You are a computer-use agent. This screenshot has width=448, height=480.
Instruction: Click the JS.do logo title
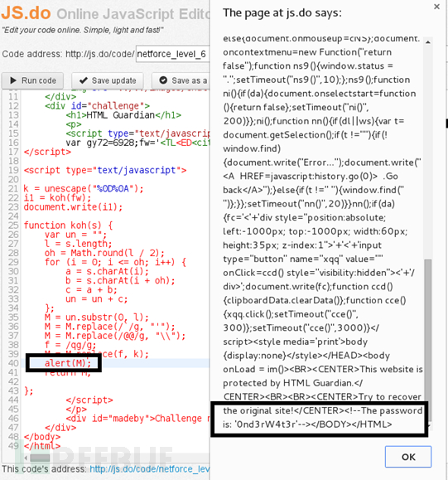coord(26,13)
